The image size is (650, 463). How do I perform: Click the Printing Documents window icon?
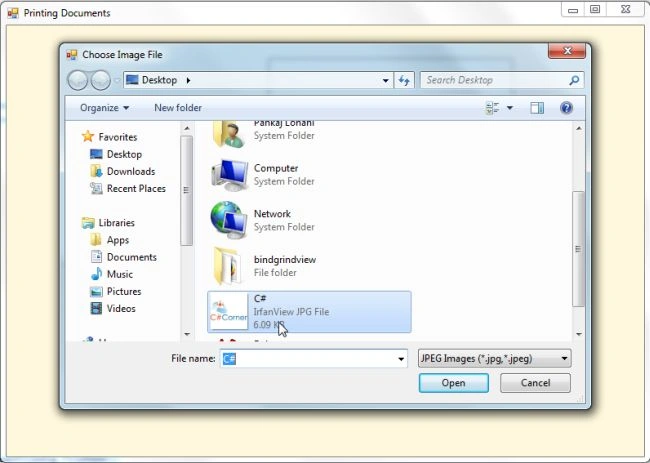(13, 13)
